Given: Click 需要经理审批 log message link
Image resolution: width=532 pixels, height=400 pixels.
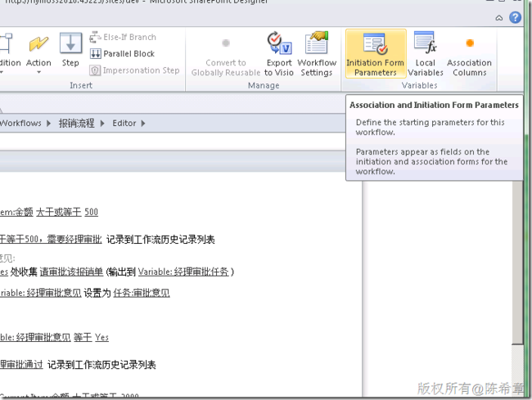Looking at the screenshot, I should click(x=51, y=240).
